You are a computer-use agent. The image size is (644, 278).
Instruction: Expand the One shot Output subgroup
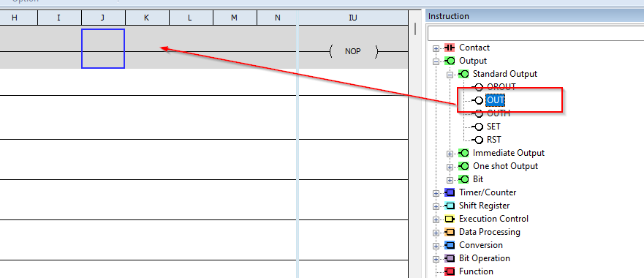click(x=450, y=167)
